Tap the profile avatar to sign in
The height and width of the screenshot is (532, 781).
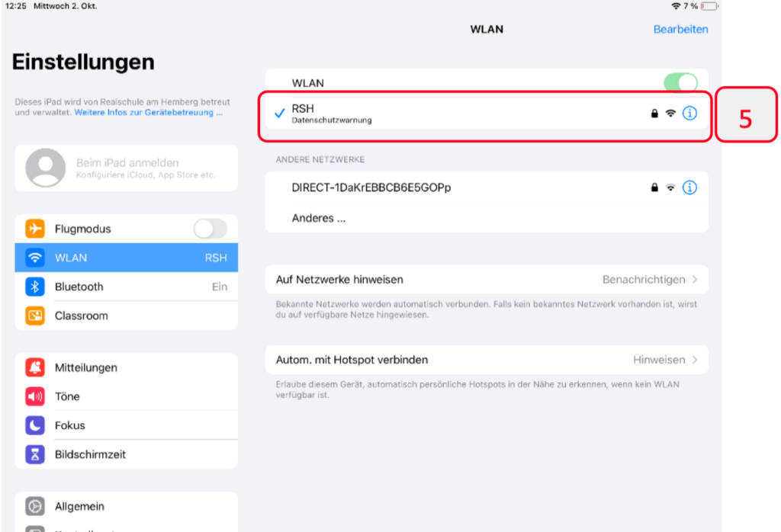pyautogui.click(x=45, y=168)
